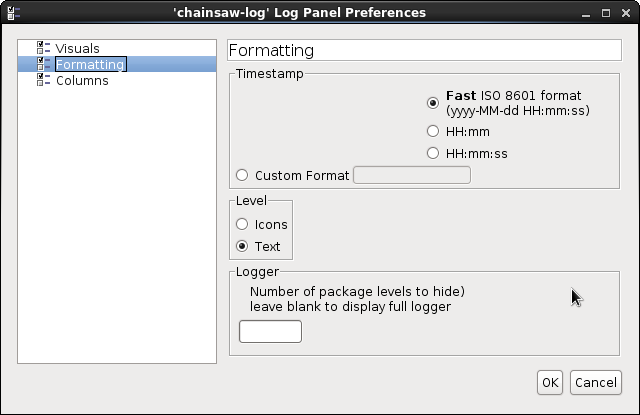640x415 pixels.
Task: Click the 'chainsaw-log' Log Panel Preferences title bar
Action: click(320, 12)
